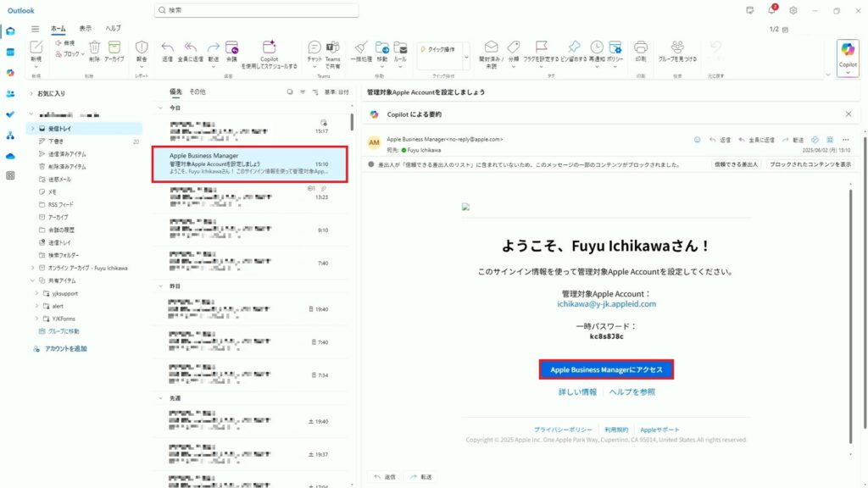Switch to the 表示 ribbon tab

point(86,29)
